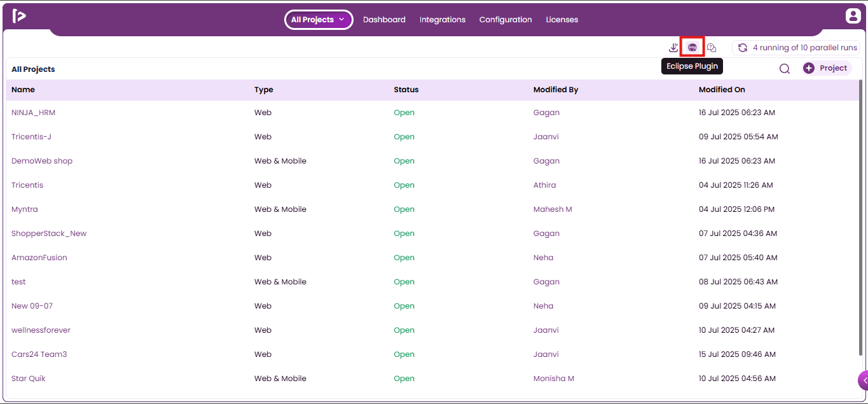Click Monisha M in the Modified By column
The width and height of the screenshot is (868, 404).
[554, 379]
